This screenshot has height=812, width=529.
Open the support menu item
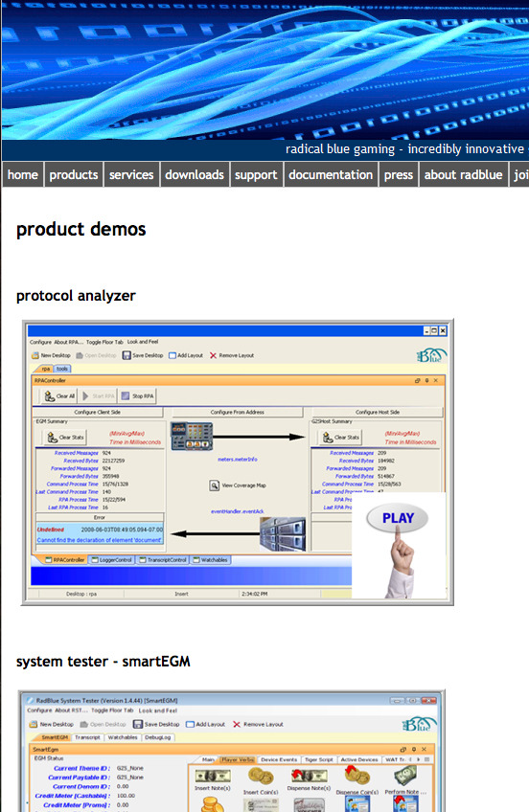click(x=256, y=175)
